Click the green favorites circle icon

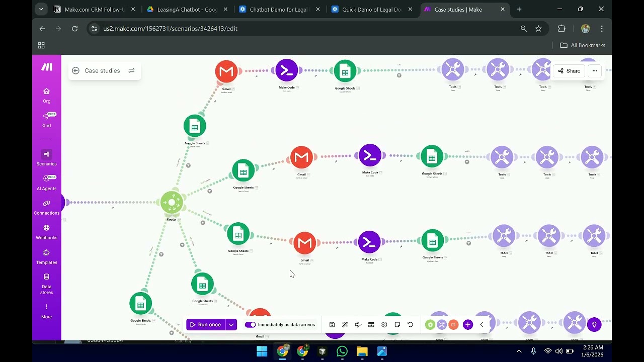pyautogui.click(x=430, y=325)
